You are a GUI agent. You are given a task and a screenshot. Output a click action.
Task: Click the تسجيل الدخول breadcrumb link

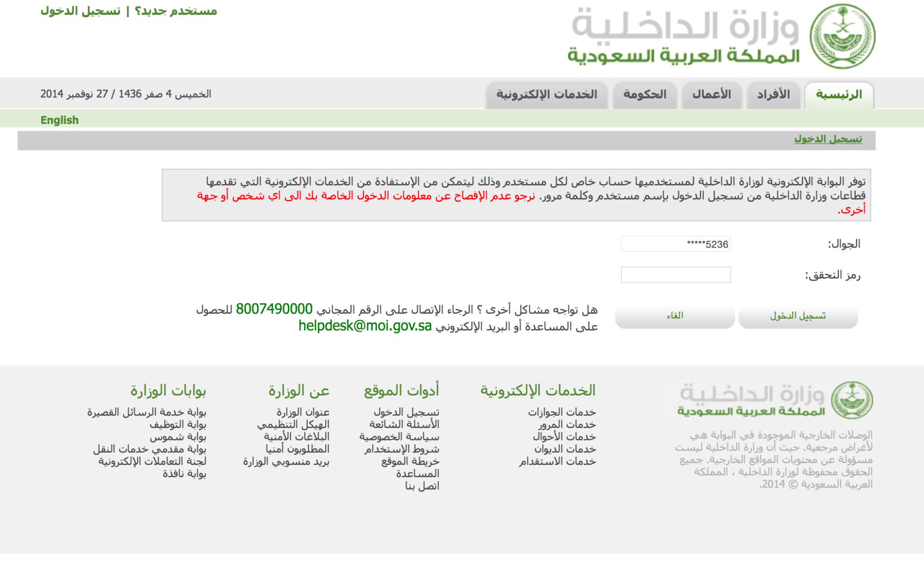(x=828, y=139)
